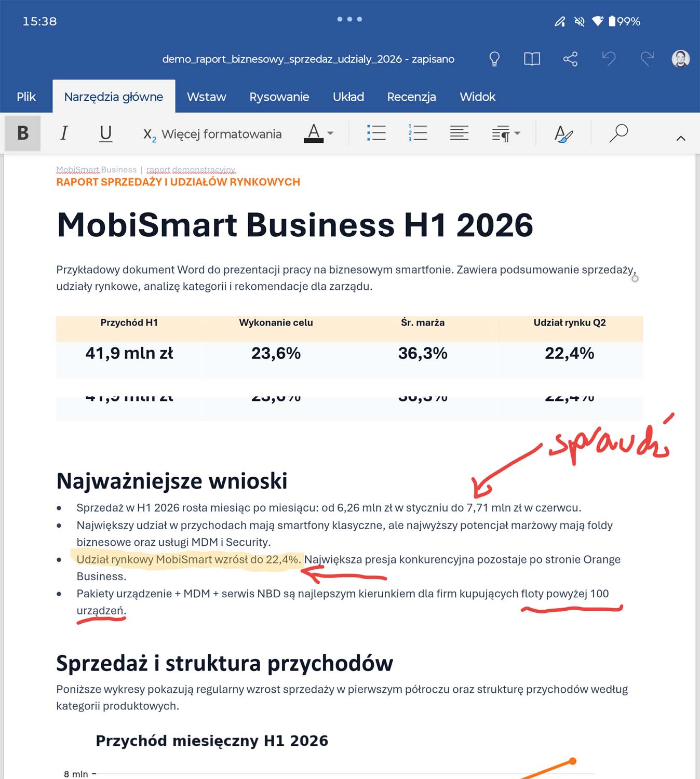Viewport: 700px width, 779px height.
Task: Toggle Underline formatting
Action: click(105, 133)
